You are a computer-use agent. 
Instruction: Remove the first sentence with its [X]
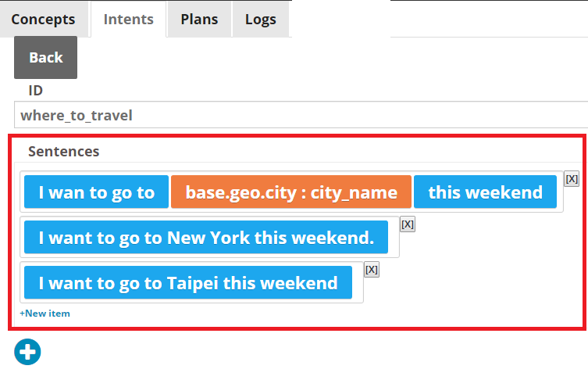(572, 179)
